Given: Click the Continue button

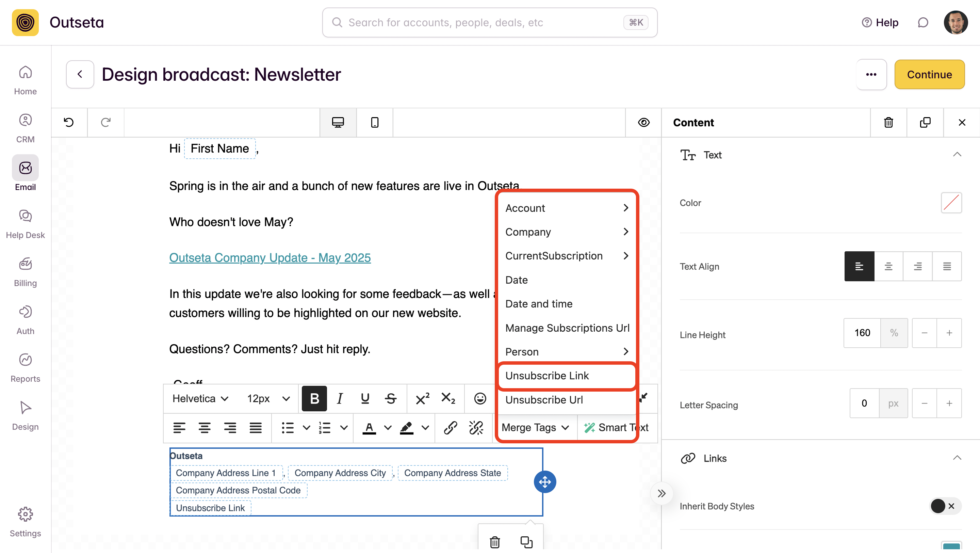Looking at the screenshot, I should pyautogui.click(x=929, y=74).
